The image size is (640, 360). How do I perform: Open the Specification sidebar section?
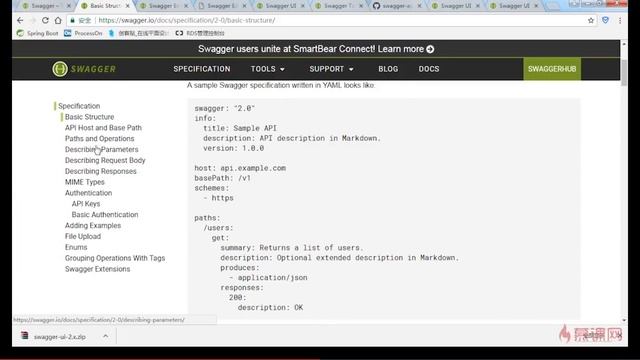(x=79, y=106)
